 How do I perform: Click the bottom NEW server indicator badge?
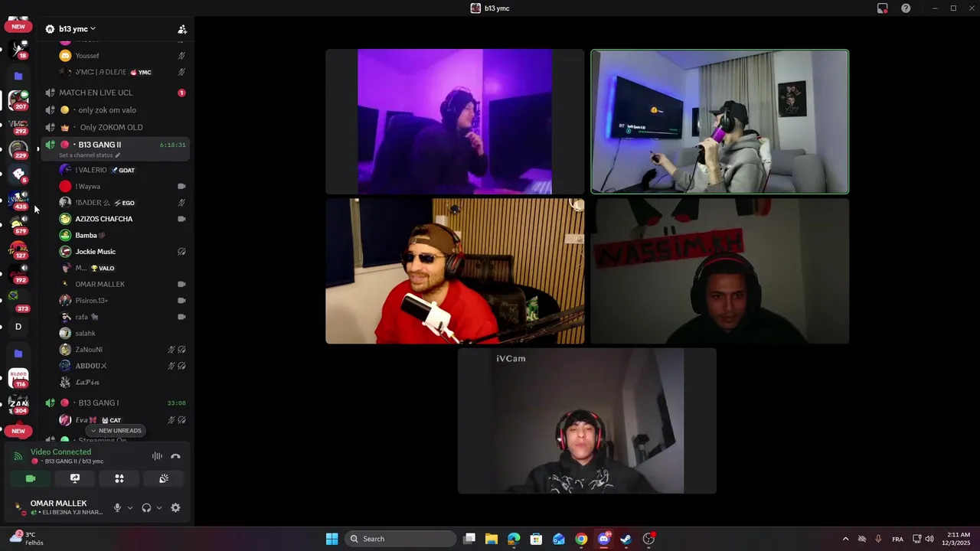(x=18, y=431)
